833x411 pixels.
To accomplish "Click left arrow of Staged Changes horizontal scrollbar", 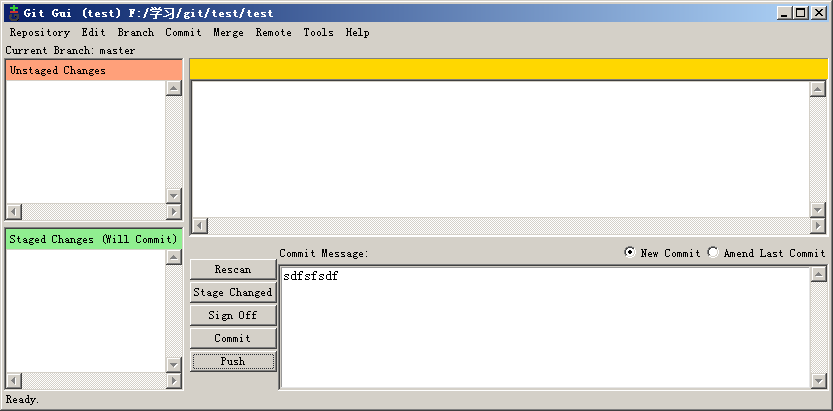I will (x=14, y=381).
